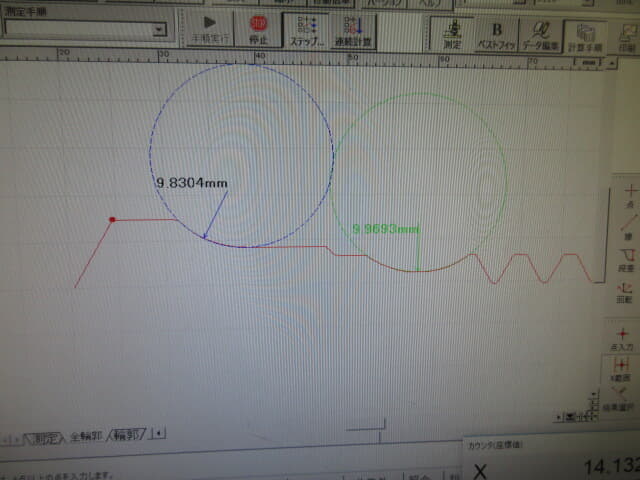Expand the 測定手順 procedure dropdown
The width and height of the screenshot is (640, 480).
tap(159, 29)
